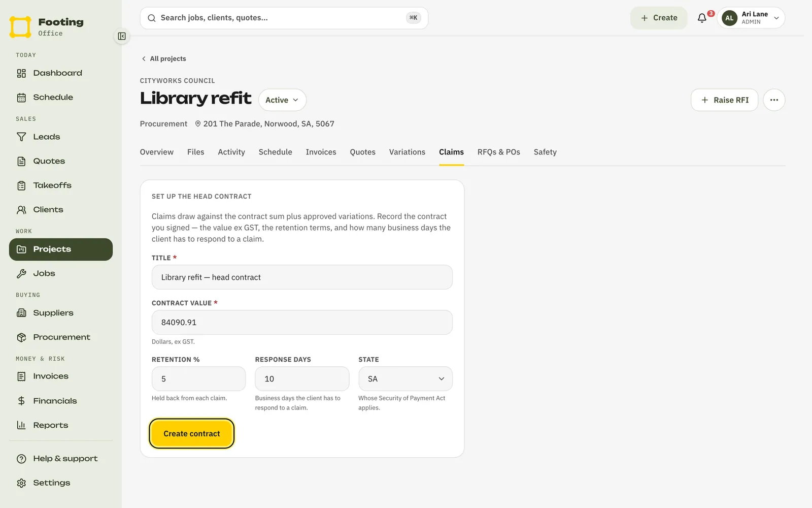Open Takeoffs in the sidebar
The width and height of the screenshot is (812, 508).
pyautogui.click(x=61, y=185)
